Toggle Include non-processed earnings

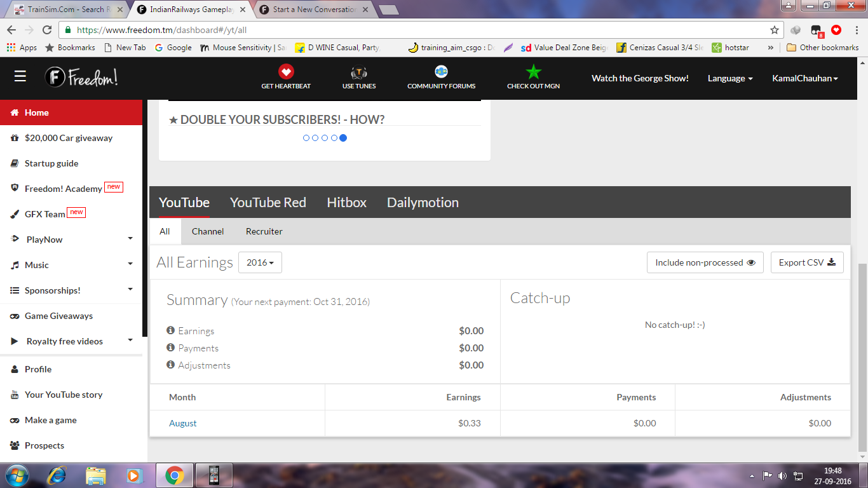[705, 262]
